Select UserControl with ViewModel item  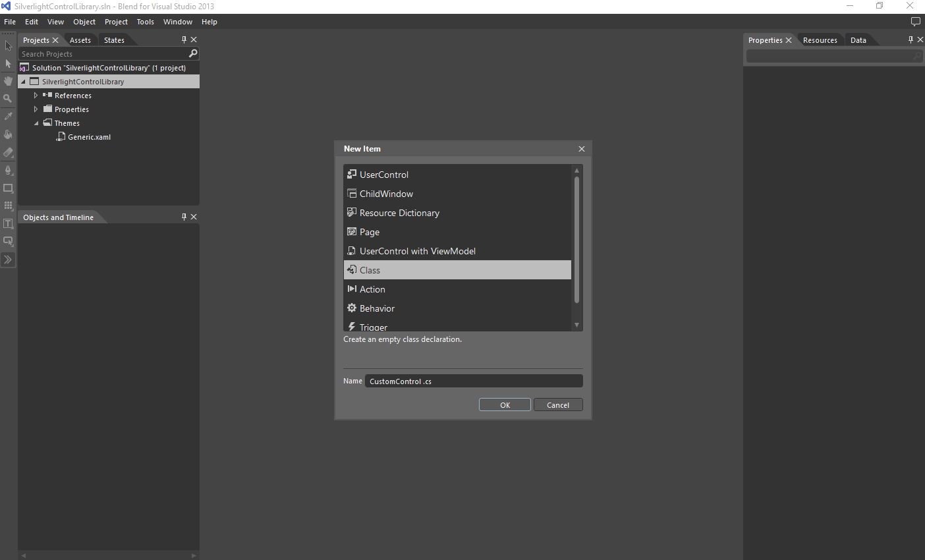(x=417, y=251)
